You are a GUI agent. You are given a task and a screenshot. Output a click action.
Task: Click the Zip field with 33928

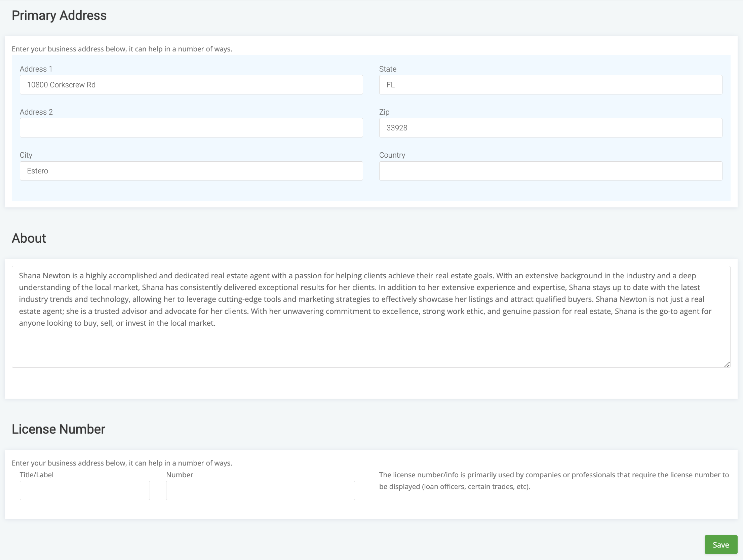[550, 128]
